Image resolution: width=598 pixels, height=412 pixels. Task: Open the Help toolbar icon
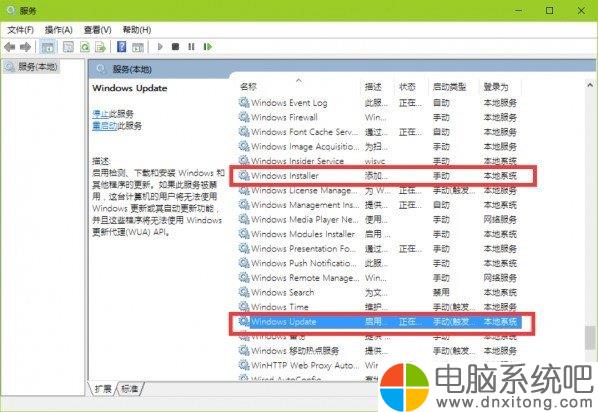coord(121,47)
